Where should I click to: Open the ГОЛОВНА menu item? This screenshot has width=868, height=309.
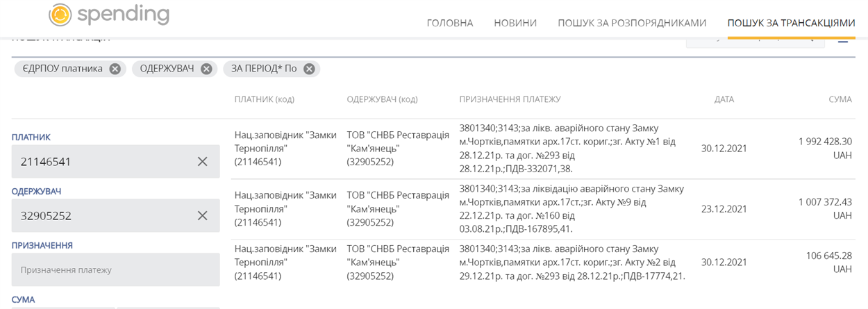[x=450, y=23]
